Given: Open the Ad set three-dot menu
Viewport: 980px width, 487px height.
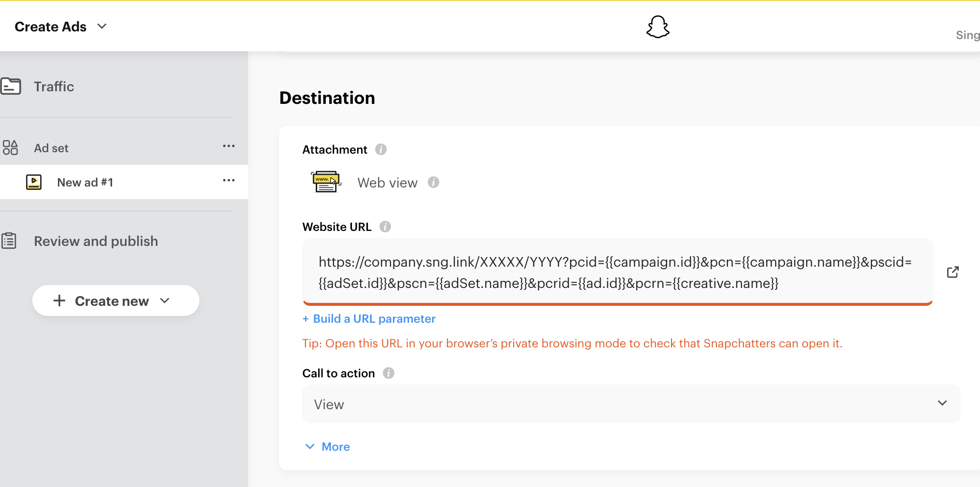Looking at the screenshot, I should [x=229, y=146].
